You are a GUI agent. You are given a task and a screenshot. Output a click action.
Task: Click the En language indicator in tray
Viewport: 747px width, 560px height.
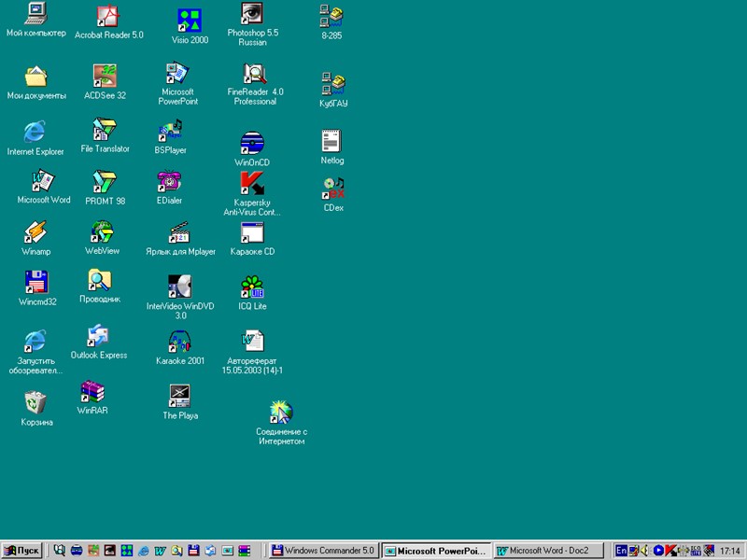(622, 551)
